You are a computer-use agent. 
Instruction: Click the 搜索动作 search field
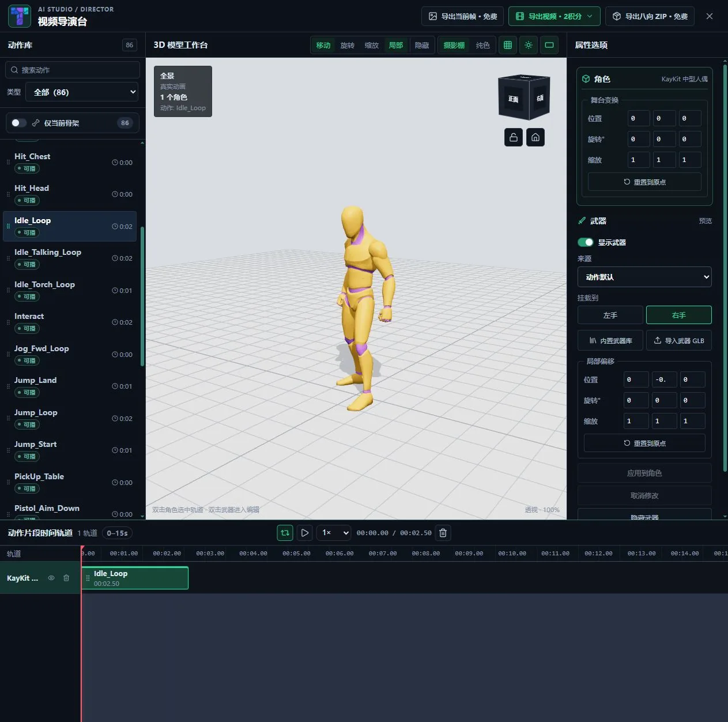click(x=73, y=70)
